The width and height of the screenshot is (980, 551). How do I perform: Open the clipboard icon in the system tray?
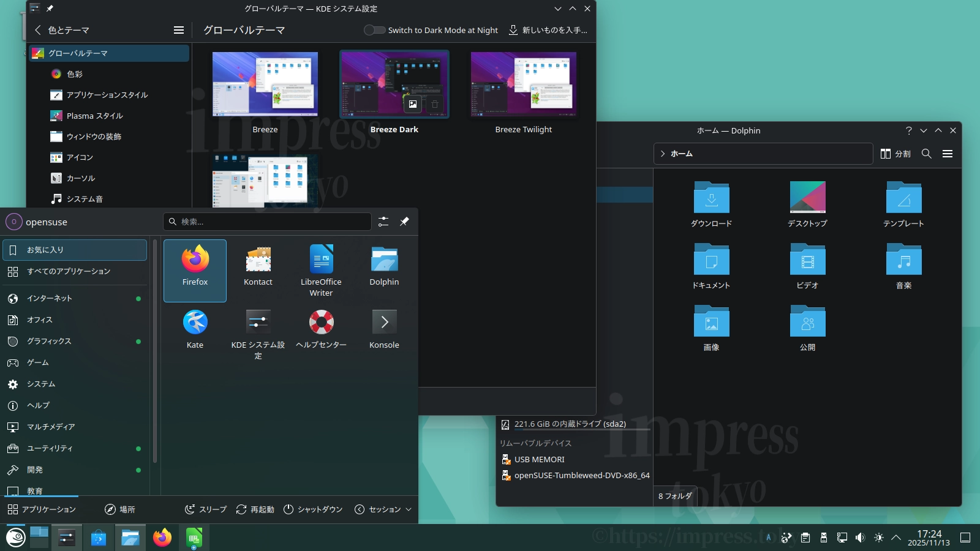point(805,538)
